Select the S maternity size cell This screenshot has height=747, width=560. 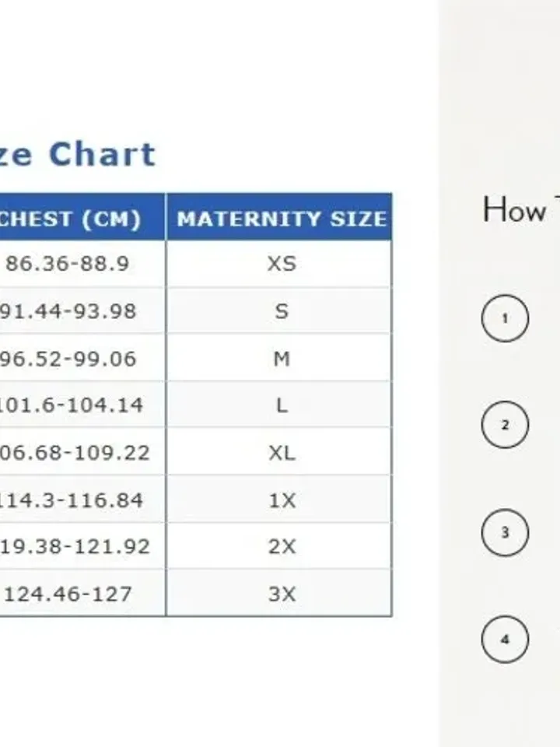(x=279, y=310)
